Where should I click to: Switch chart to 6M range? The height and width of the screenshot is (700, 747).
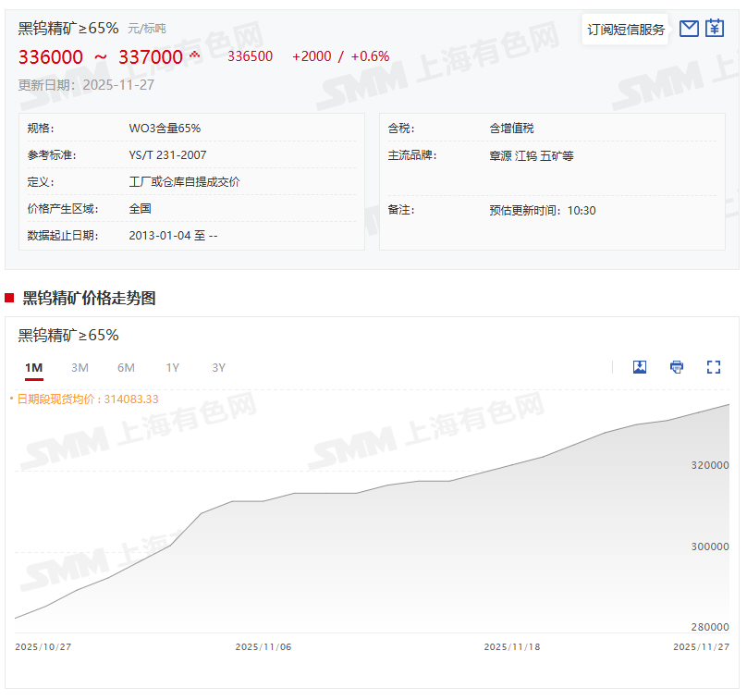(x=127, y=368)
